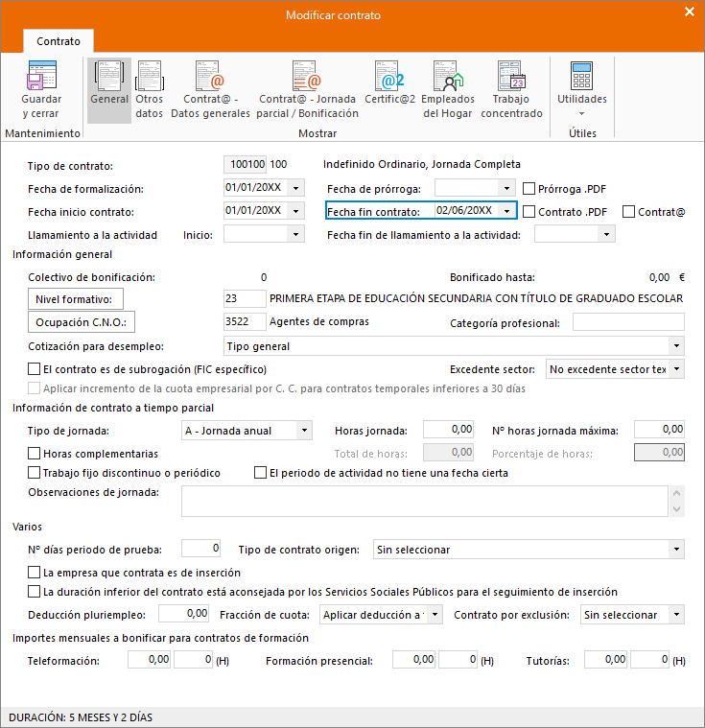Click status text 'DURACIÓN: 5 MESES Y 2 DÍAS'
Image resolution: width=705 pixels, height=728 pixels.
(x=81, y=717)
